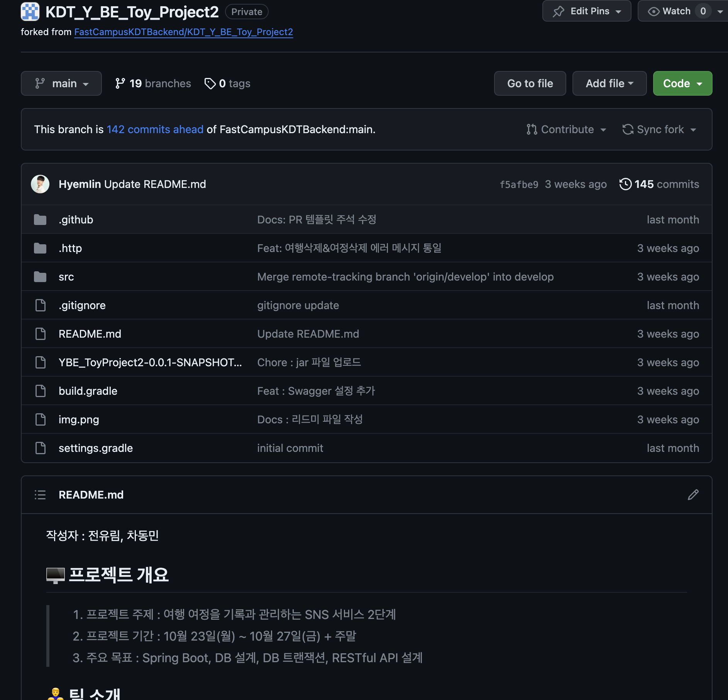Open the .github folder
Viewport: 728px width, 700px height.
76,220
